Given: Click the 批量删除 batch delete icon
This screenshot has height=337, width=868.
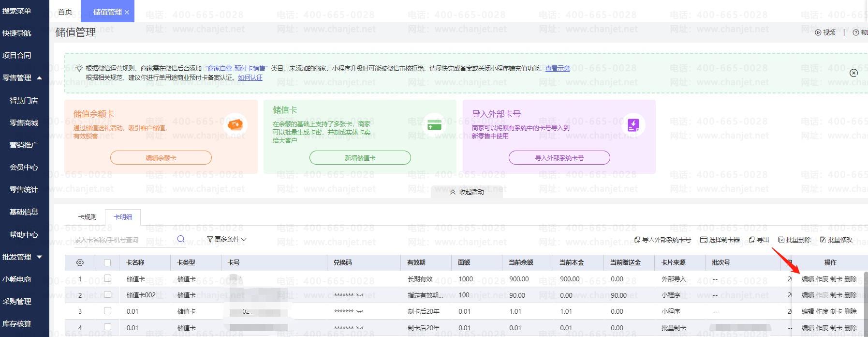Looking at the screenshot, I should coord(781,240).
